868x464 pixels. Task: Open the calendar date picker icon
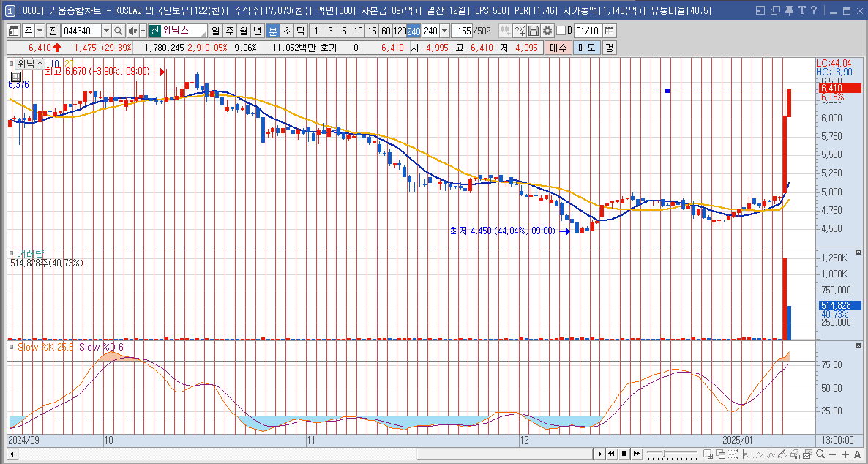609,31
